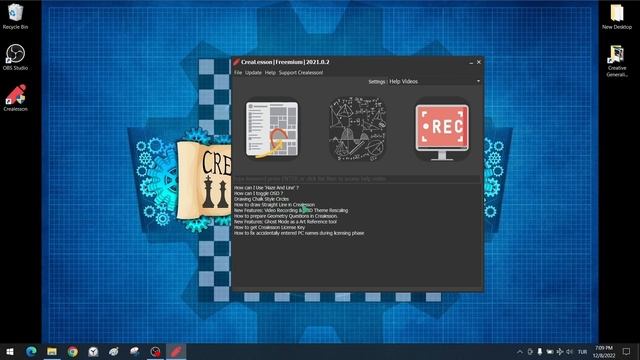Open 'How can I Use Haze And Line' video

266,188
